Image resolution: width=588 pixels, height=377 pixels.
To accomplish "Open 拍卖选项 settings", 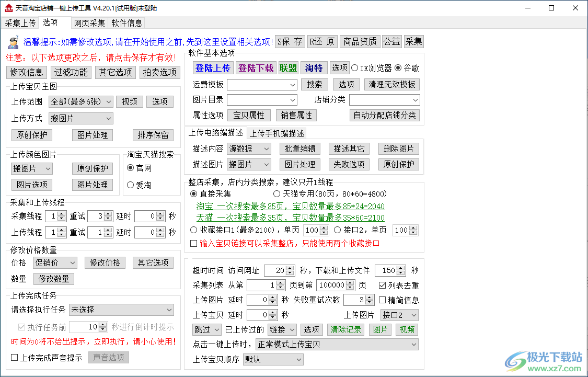I will 159,72.
